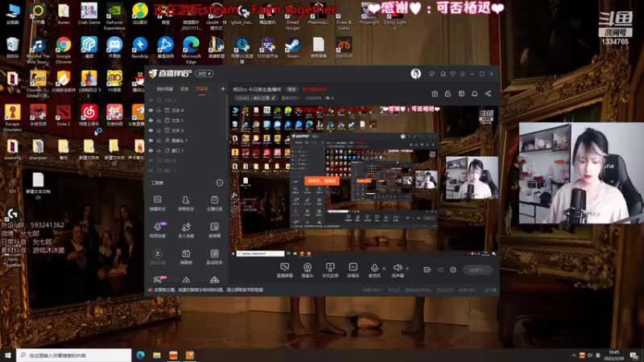Image resolution: width=644 pixels, height=362 pixels.
Task: Open the 弹幕秀 tool
Action: coord(186,257)
